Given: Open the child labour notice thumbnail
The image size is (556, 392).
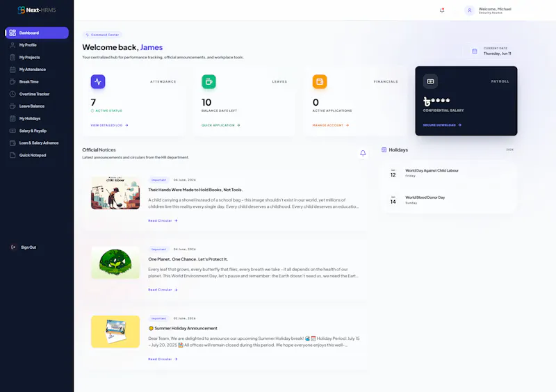Looking at the screenshot, I should 115,193.
